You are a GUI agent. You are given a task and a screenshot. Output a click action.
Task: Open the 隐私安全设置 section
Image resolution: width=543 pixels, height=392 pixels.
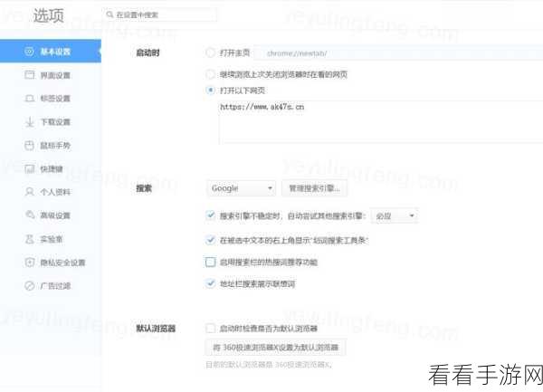click(51, 263)
